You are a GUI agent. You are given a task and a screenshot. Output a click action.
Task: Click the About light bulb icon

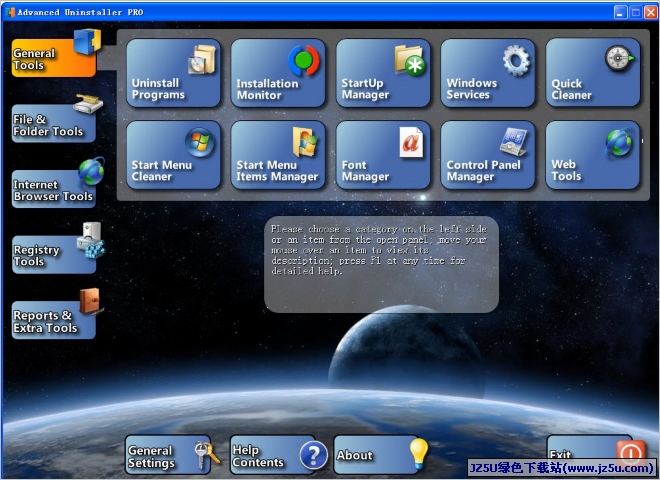click(x=419, y=453)
